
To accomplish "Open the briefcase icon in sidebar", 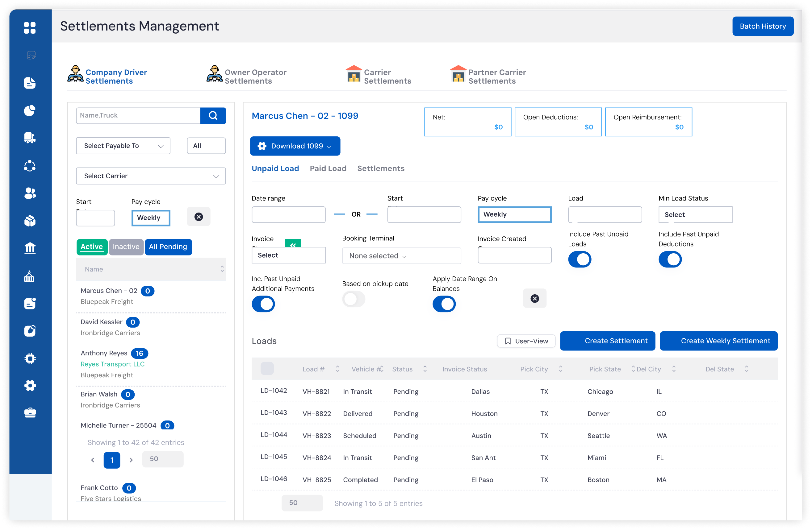I will (x=30, y=413).
